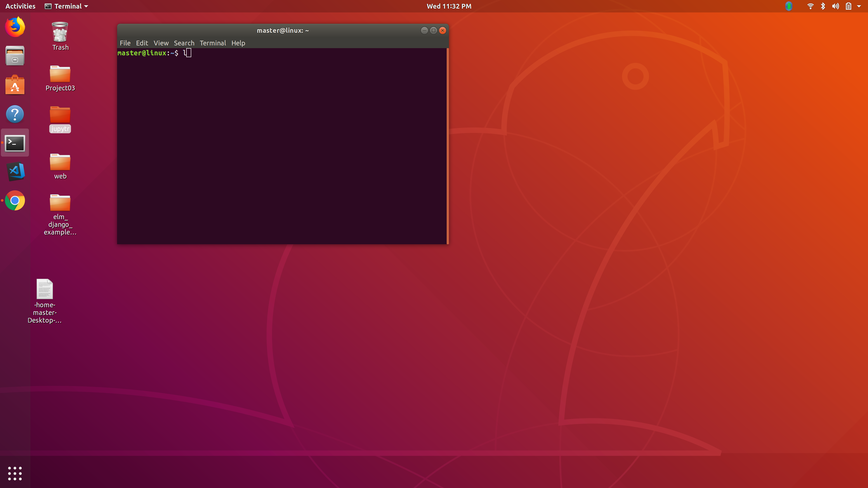Close the terminal window

[x=442, y=30]
